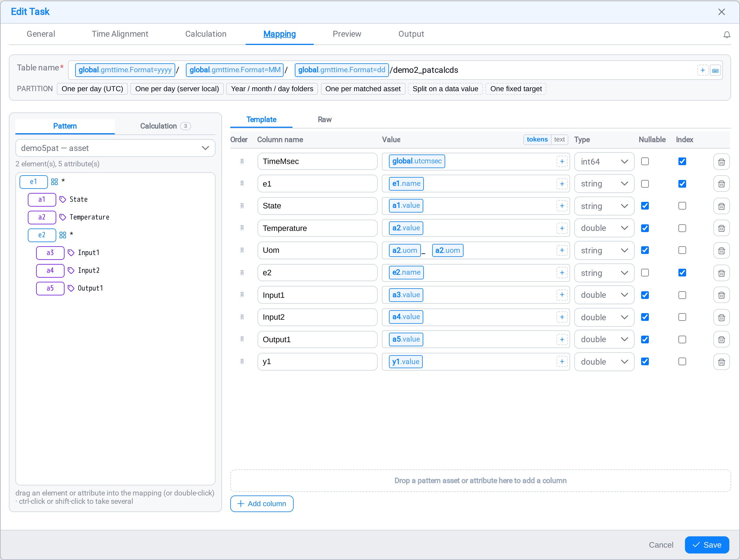
Task: Add token to State value field
Action: click(x=562, y=206)
